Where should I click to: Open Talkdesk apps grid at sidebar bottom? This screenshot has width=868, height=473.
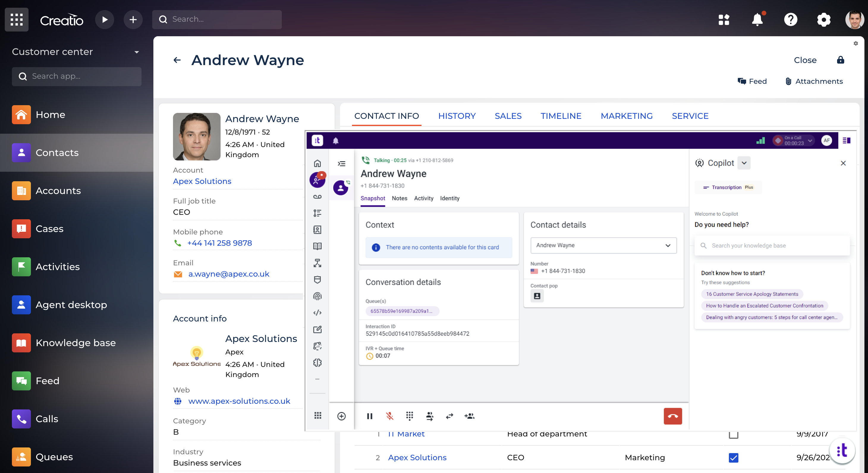318,415
